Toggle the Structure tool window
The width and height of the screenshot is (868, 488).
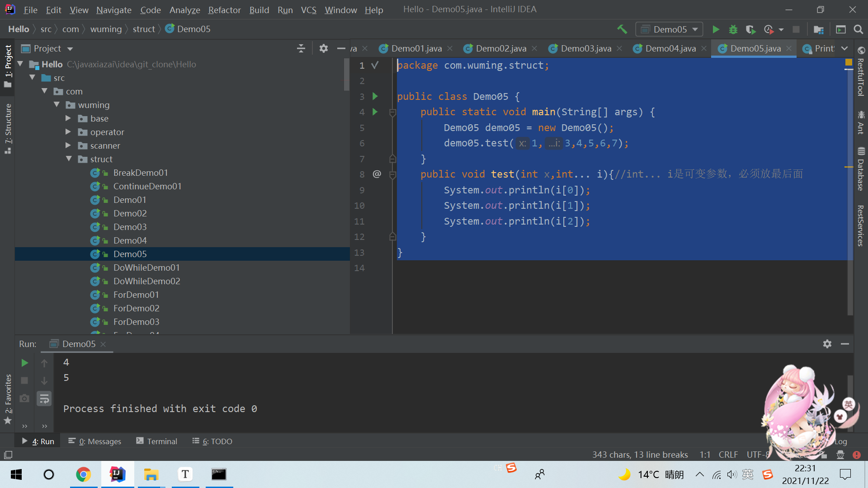(x=8, y=129)
